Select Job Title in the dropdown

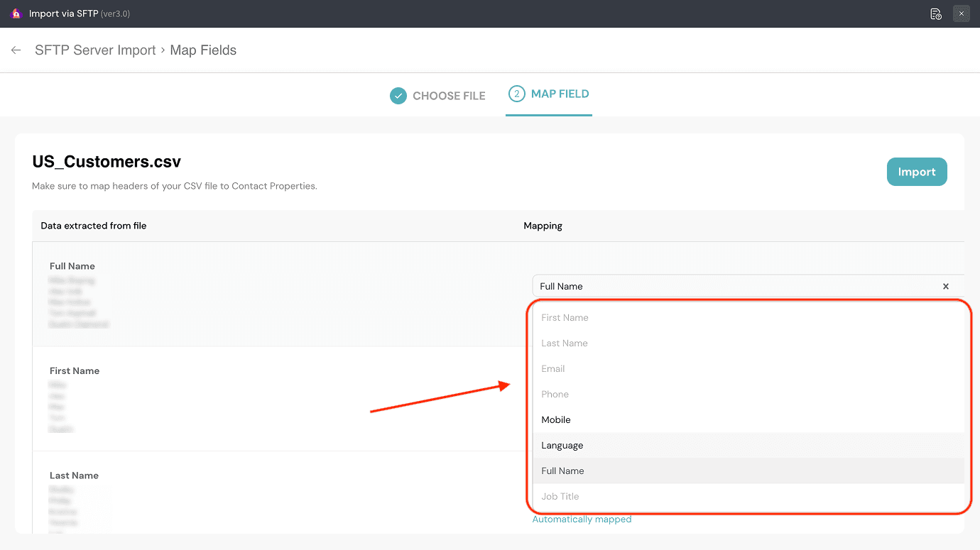(560, 497)
